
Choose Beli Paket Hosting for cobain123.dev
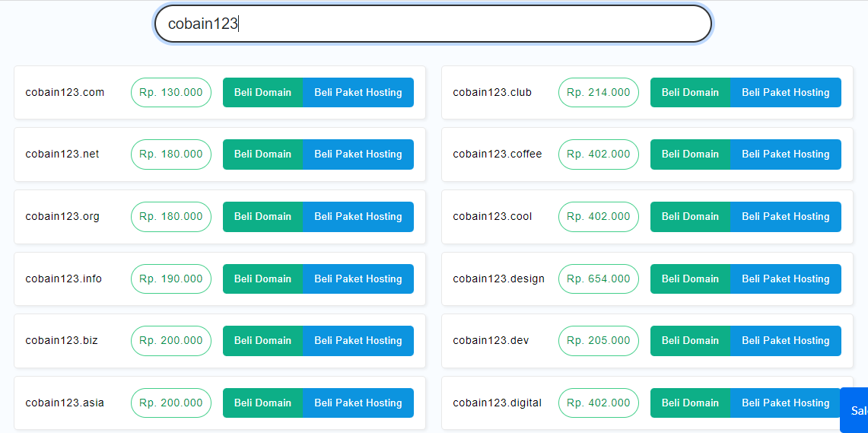[x=786, y=340]
